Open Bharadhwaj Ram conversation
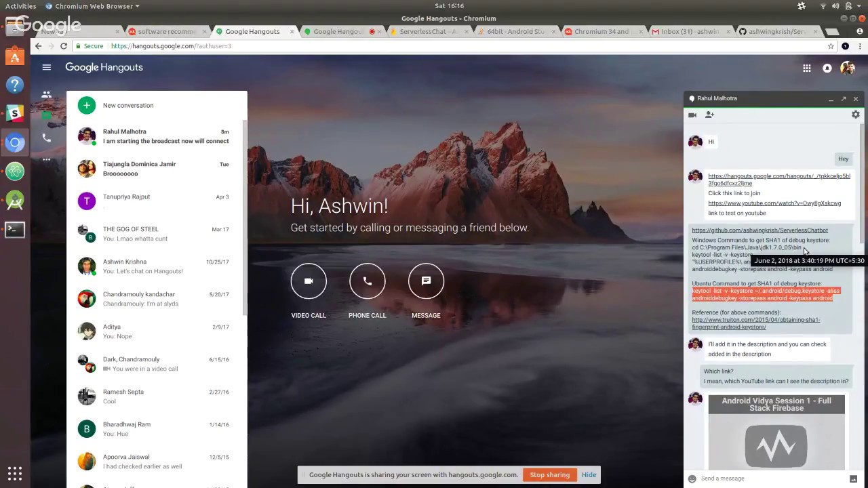868x488 pixels. point(157,429)
